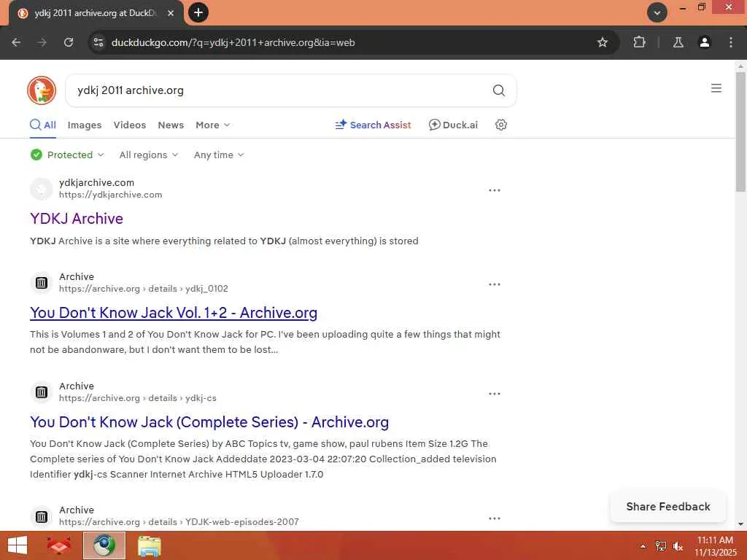This screenshot has height=560, width=747.
Task: Bookmark this page with the star icon
Action: (602, 42)
